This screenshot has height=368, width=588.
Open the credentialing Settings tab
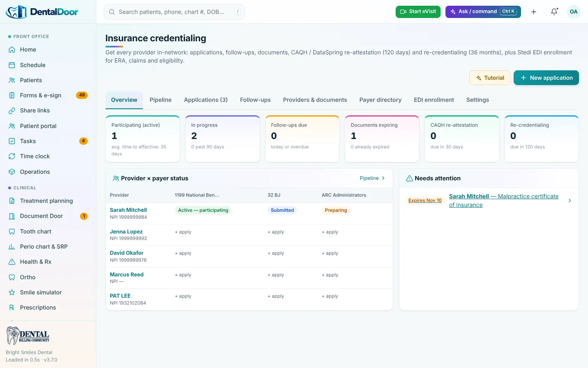(x=477, y=100)
